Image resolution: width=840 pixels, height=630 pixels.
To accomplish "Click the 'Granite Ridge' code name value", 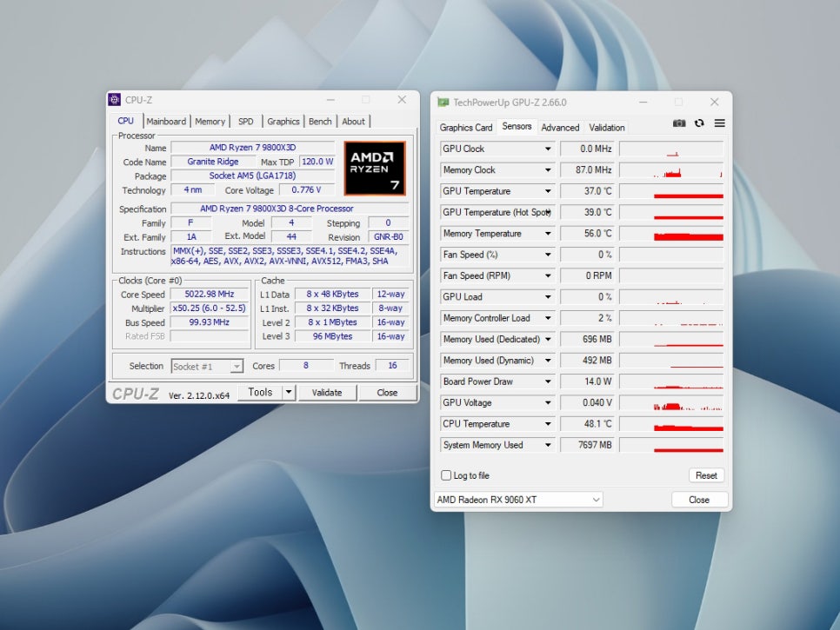I will click(x=213, y=162).
